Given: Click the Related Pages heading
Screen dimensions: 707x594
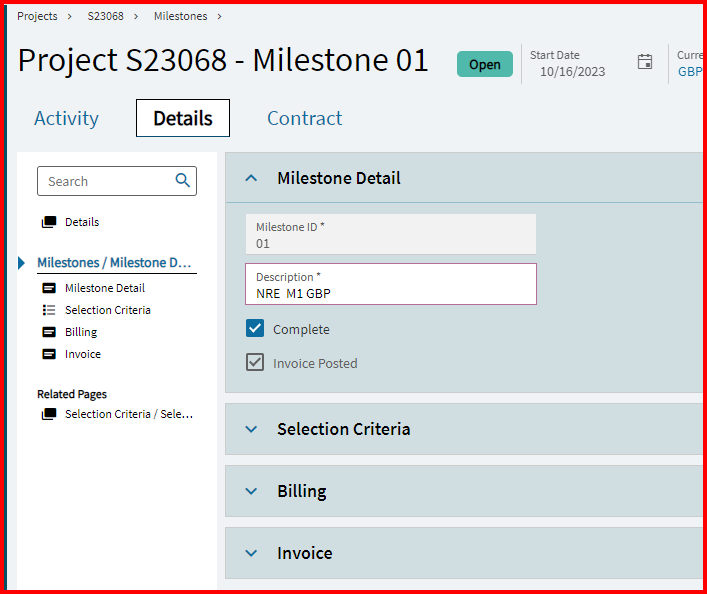Looking at the screenshot, I should pyautogui.click(x=72, y=394).
